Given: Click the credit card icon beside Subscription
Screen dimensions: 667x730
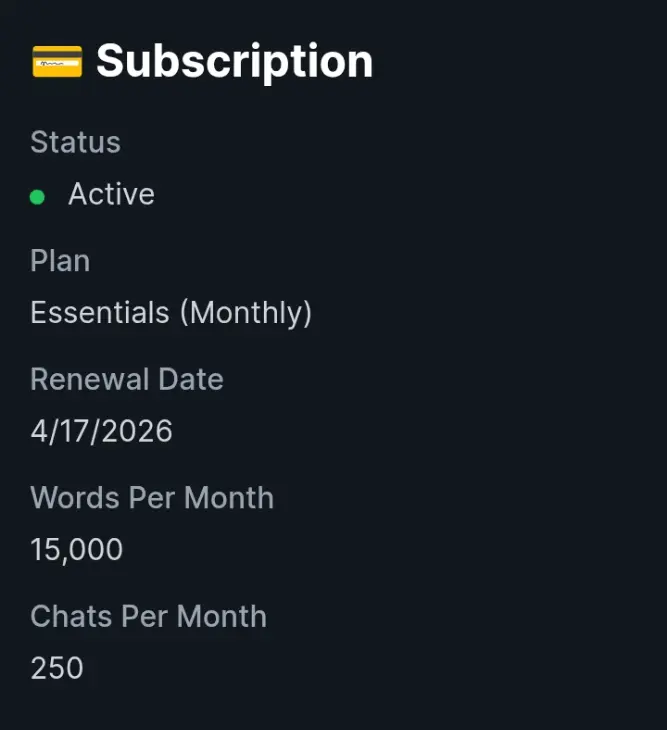Looking at the screenshot, I should click(x=57, y=61).
